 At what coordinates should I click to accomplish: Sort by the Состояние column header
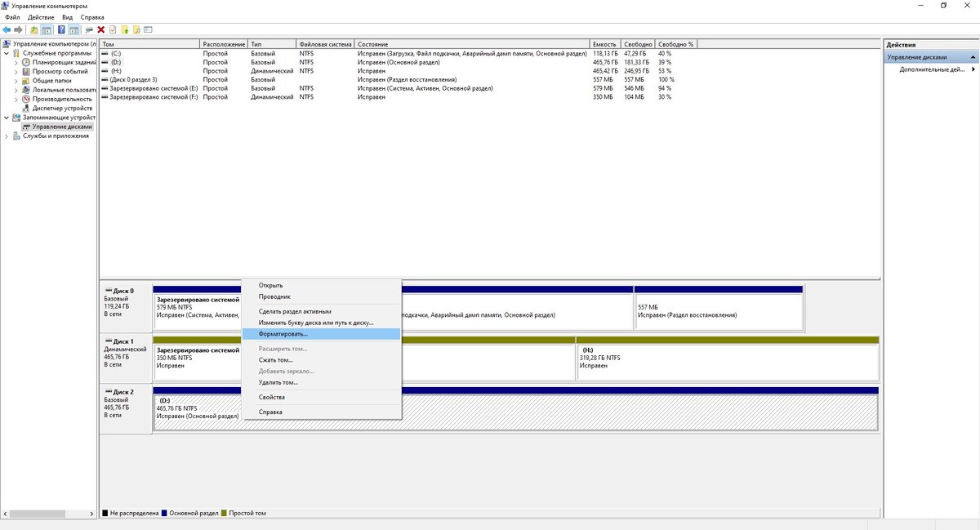click(473, 44)
